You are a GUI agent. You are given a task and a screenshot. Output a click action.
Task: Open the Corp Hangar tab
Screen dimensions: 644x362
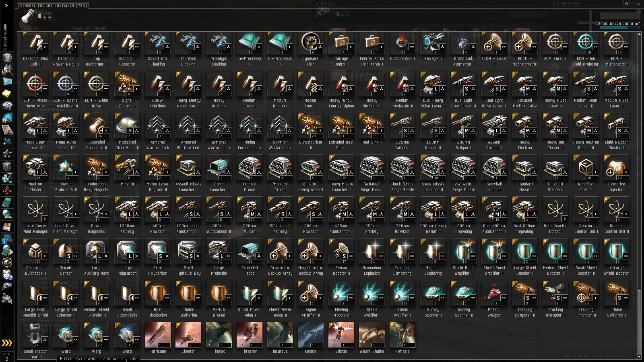tap(575, 356)
